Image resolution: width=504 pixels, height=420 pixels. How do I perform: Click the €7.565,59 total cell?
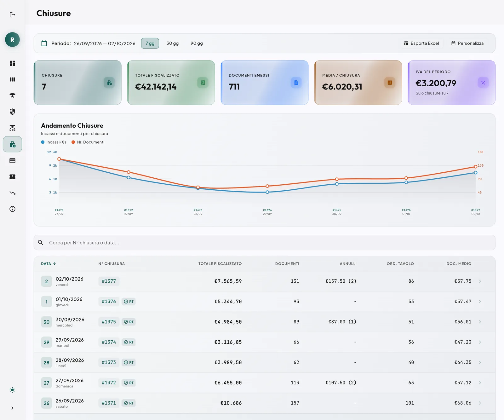(x=228, y=281)
